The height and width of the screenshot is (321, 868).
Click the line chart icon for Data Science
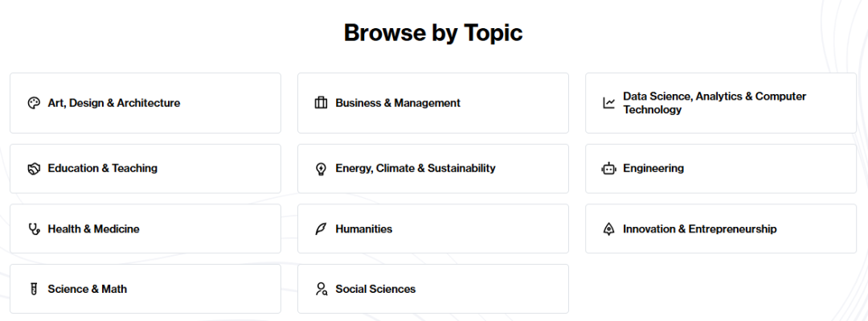[x=609, y=103]
